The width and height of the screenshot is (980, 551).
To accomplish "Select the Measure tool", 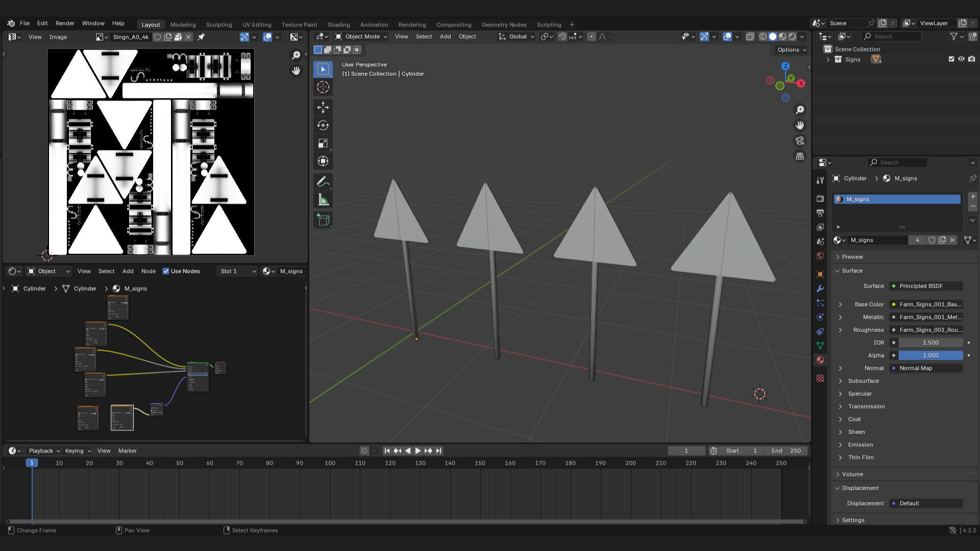I will point(323,200).
